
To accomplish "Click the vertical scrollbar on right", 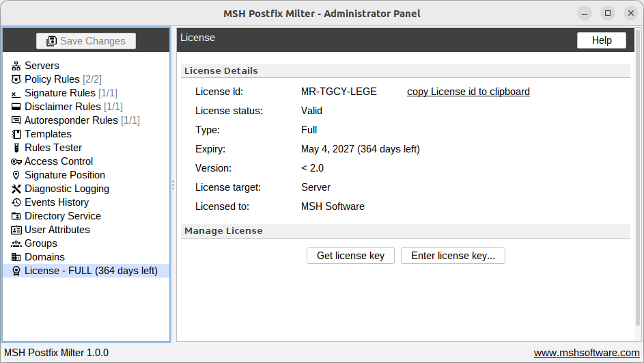I will [x=638, y=179].
